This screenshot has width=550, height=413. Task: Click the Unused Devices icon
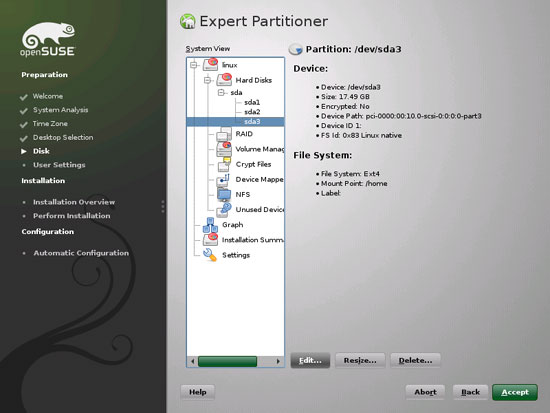[224, 209]
